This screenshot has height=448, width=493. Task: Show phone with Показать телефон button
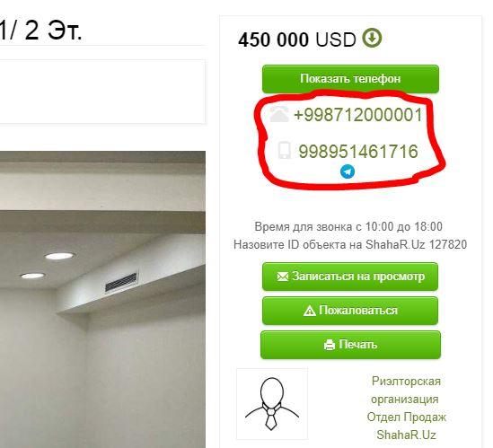350,79
